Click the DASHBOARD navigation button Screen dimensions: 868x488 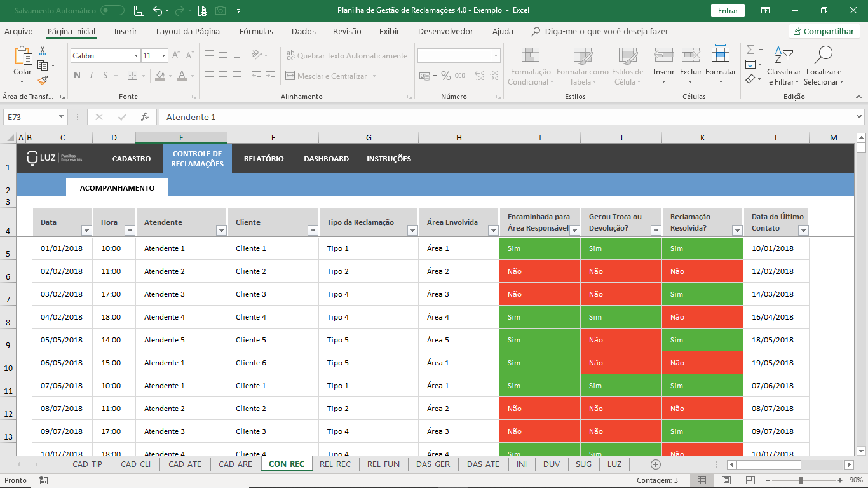[x=326, y=159]
